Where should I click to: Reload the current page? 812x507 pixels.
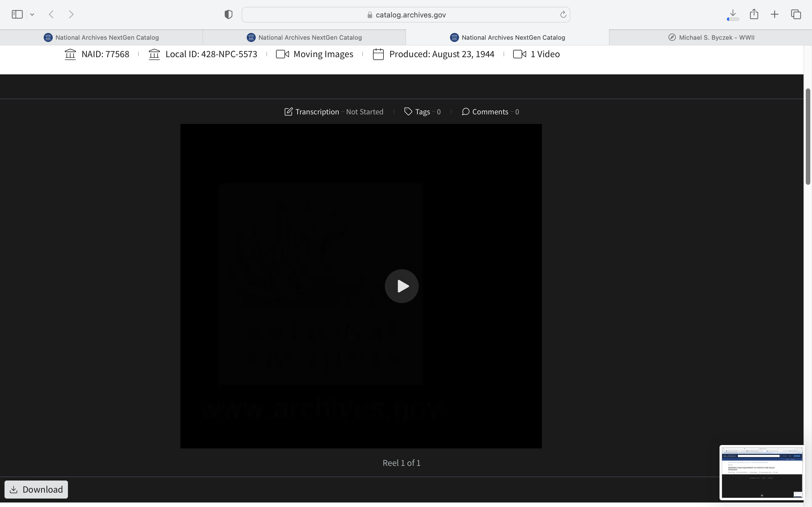point(563,14)
